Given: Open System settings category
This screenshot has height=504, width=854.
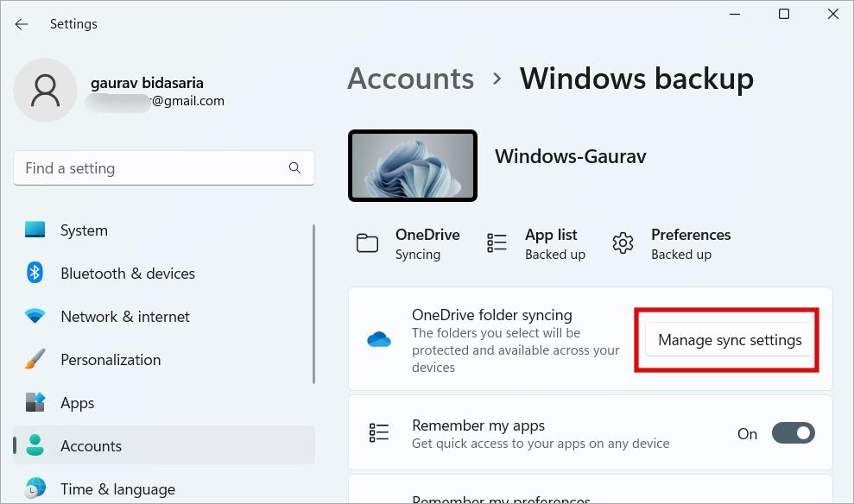Looking at the screenshot, I should click(x=163, y=230).
